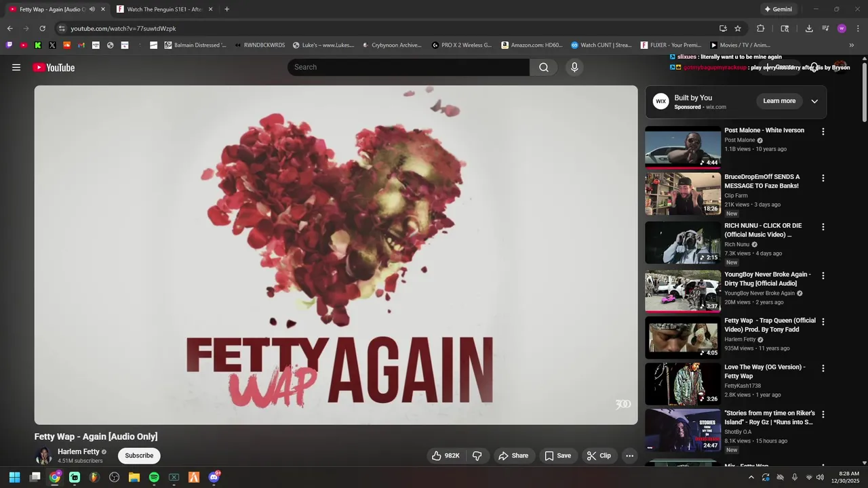The height and width of the screenshot is (488, 868).
Task: Open BruceDropEmOff SENDS A MESSAGE video title
Action: [762, 181]
